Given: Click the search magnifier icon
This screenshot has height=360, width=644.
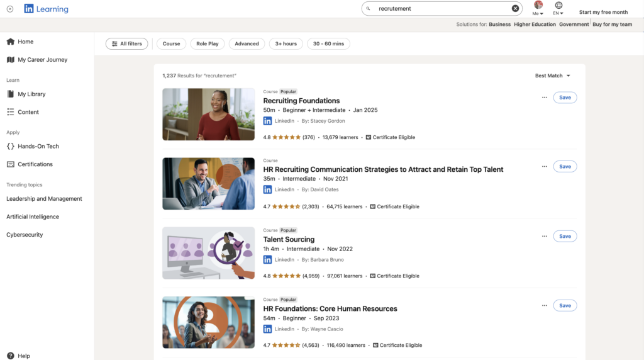Looking at the screenshot, I should coord(369,8).
